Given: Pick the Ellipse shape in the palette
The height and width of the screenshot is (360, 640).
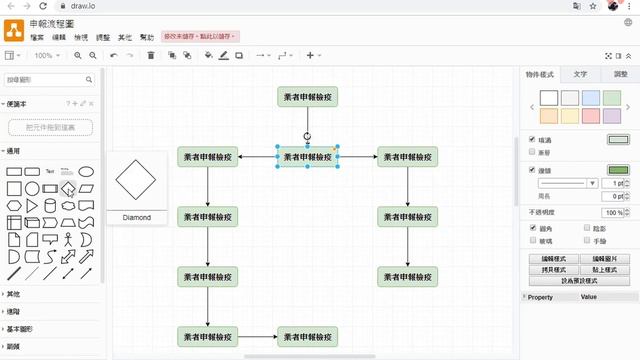Looking at the screenshot, I should click(86, 172).
